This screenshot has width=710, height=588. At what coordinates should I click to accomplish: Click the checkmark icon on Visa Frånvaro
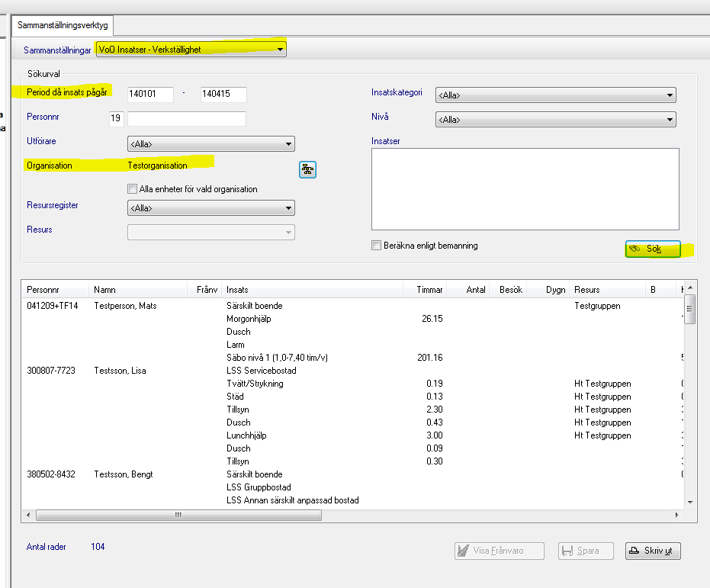pyautogui.click(x=463, y=551)
